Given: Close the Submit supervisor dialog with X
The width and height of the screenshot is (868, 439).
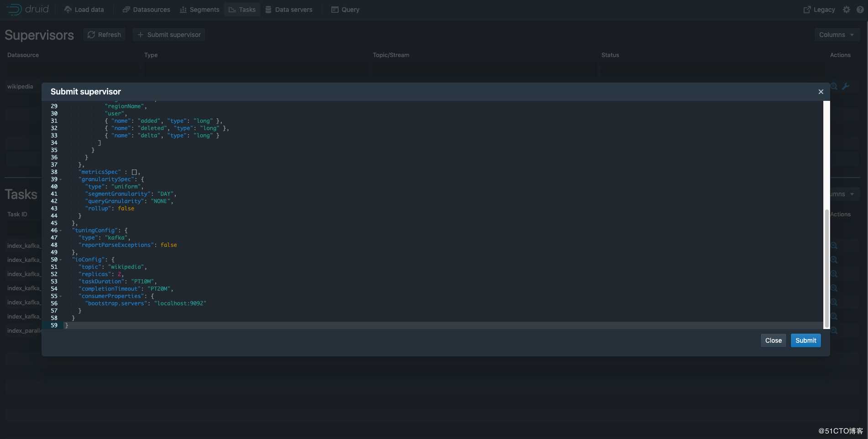Looking at the screenshot, I should point(821,92).
